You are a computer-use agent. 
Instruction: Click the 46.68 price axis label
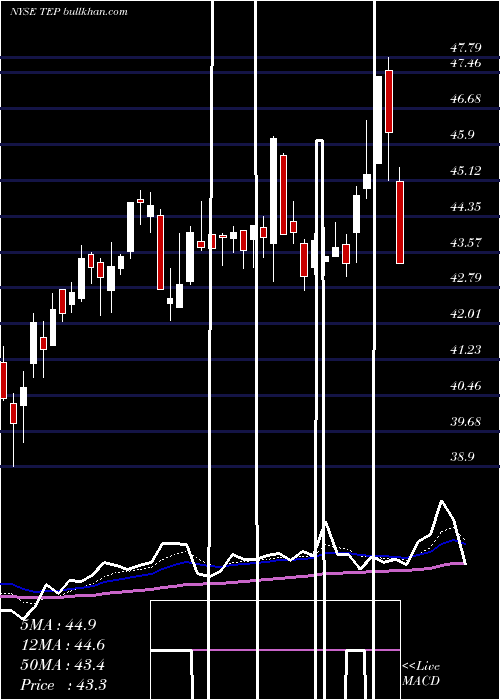[x=466, y=99]
